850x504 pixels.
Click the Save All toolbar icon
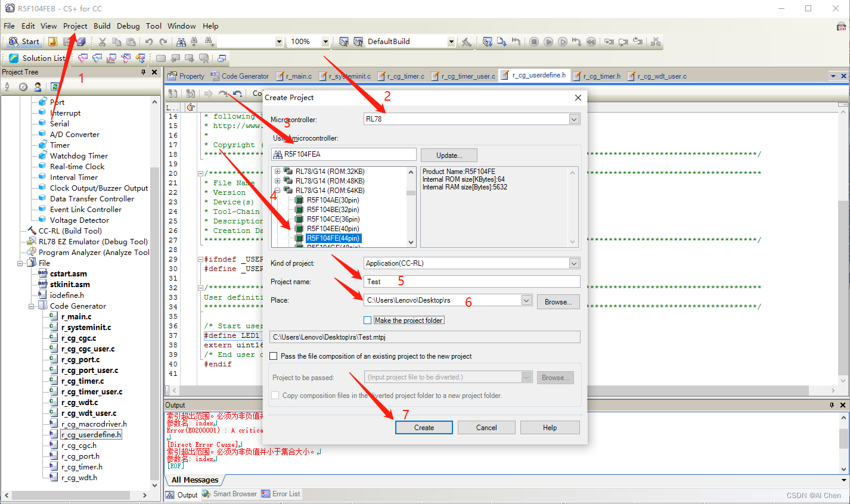[x=81, y=42]
